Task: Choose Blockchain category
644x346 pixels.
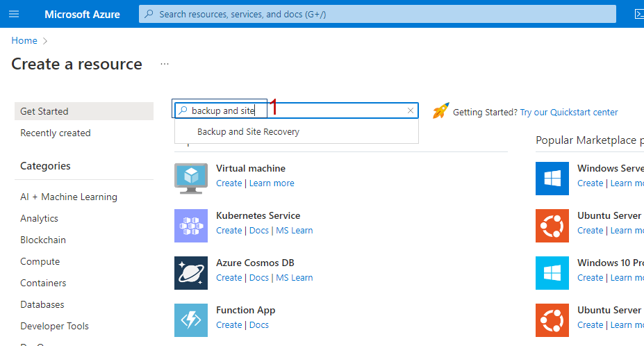Action: pyautogui.click(x=43, y=240)
